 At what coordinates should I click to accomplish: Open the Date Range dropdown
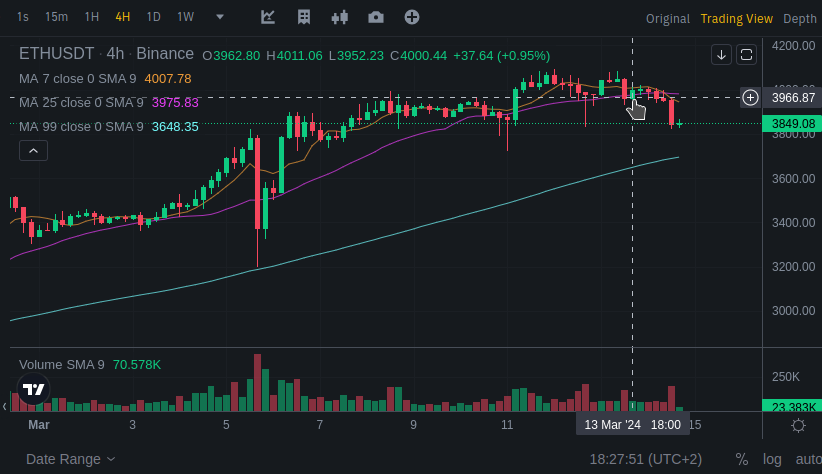[x=70, y=459]
